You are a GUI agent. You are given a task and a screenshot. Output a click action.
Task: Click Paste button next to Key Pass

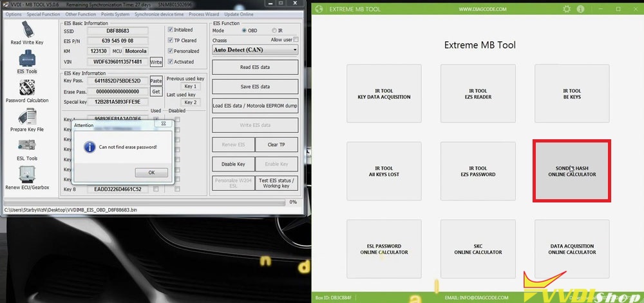[x=156, y=81]
